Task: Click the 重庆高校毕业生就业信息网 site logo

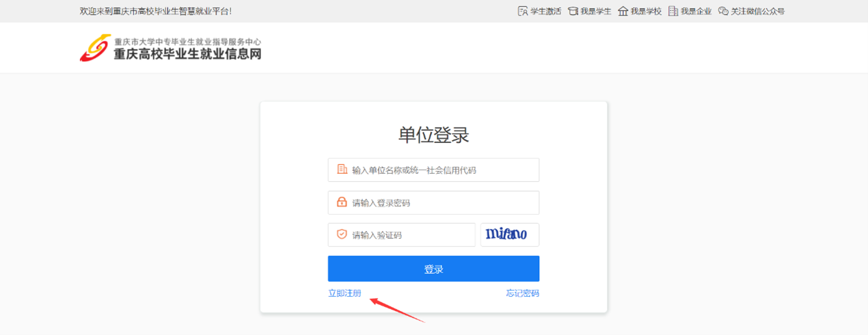Action: pos(171,48)
